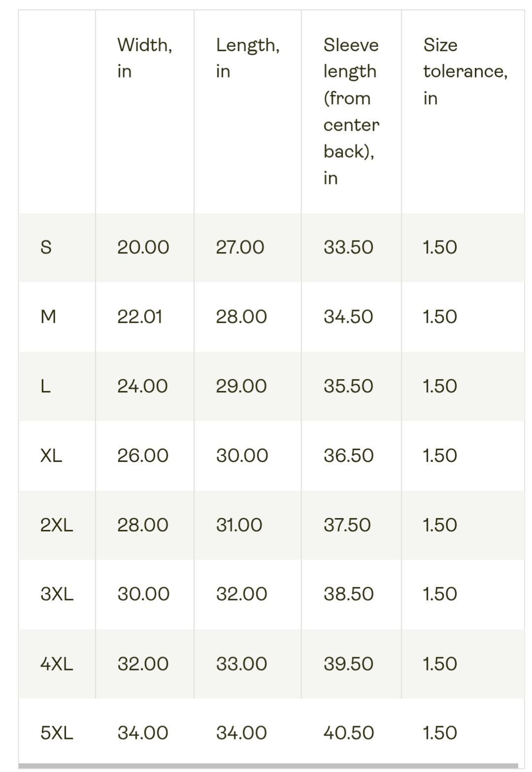Image resolution: width=532 pixels, height=772 pixels.
Task: Click the 36.50 sleeve length for XL
Action: 349,456
